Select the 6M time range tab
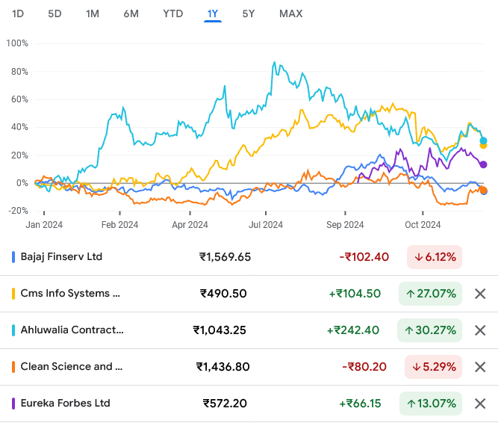 [x=131, y=13]
